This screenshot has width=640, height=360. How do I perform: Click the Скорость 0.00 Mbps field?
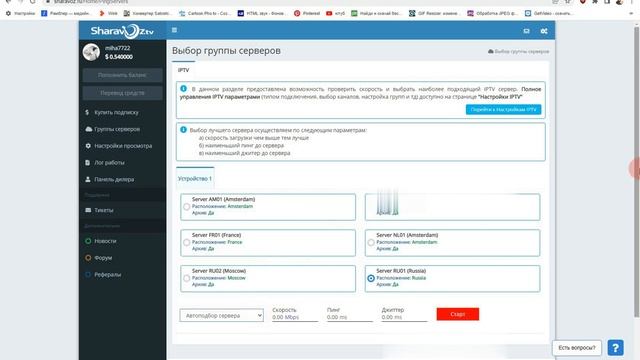pyautogui.click(x=295, y=317)
